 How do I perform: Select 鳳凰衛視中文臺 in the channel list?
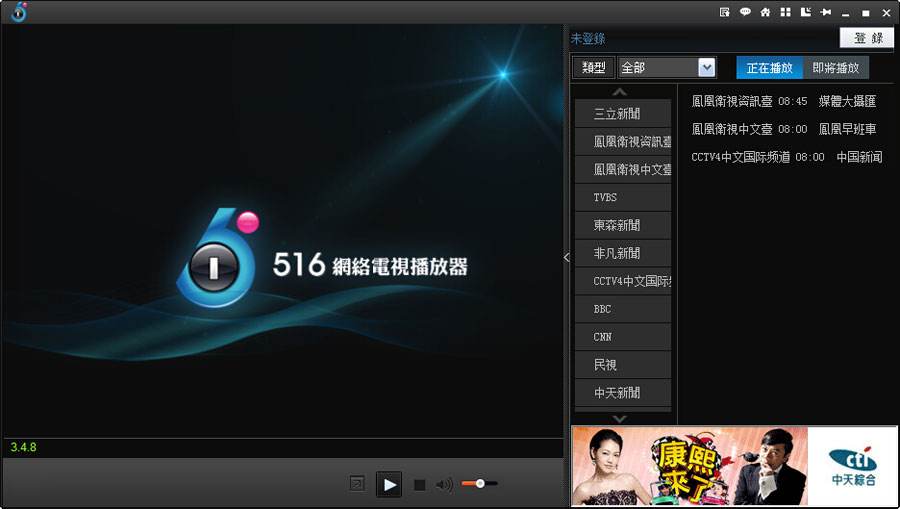[623, 170]
